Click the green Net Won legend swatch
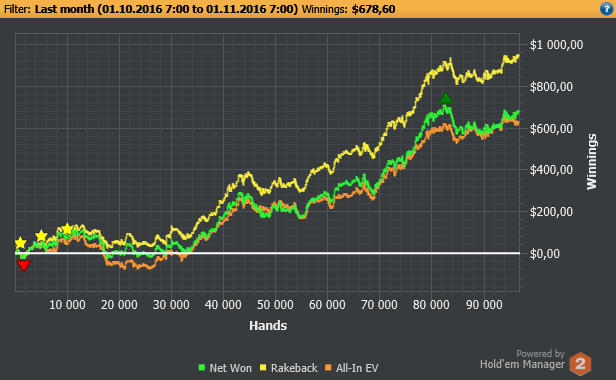The image size is (616, 380). tap(202, 368)
